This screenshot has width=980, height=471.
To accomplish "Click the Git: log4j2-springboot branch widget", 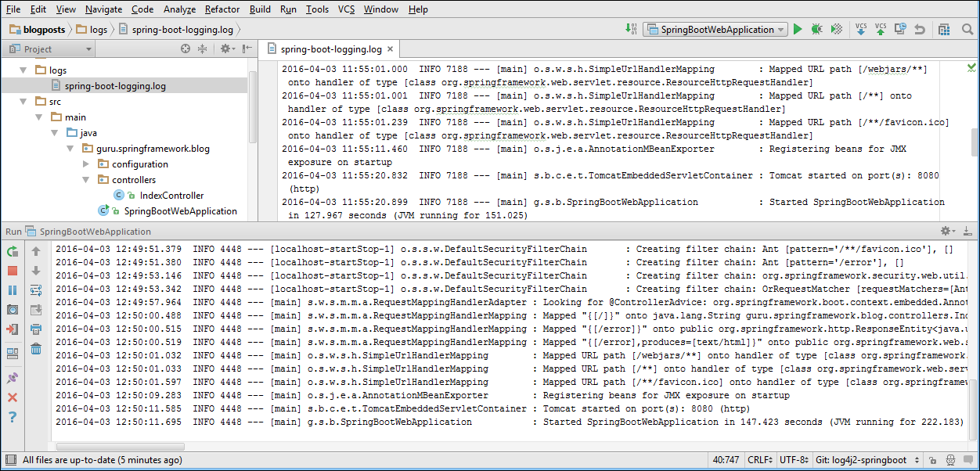I will (866, 460).
